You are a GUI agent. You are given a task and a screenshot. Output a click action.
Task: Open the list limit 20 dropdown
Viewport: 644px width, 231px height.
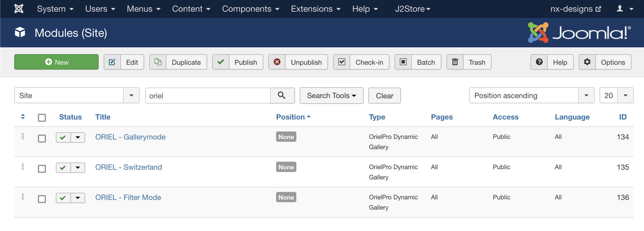point(616,96)
